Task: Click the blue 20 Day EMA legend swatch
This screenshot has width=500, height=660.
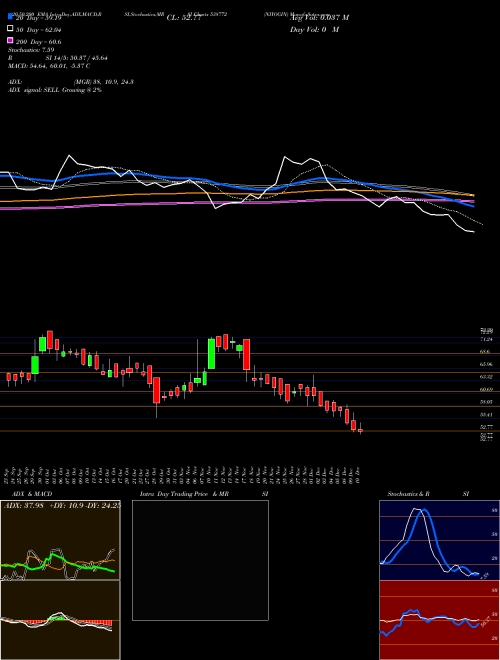Action: (x=11, y=17)
